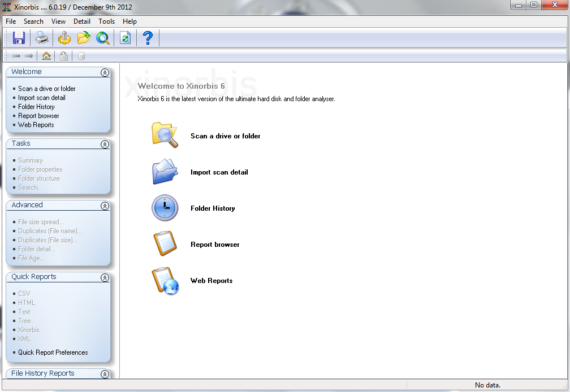The height and width of the screenshot is (392, 570).
Task: Open the View menu
Action: click(x=58, y=21)
